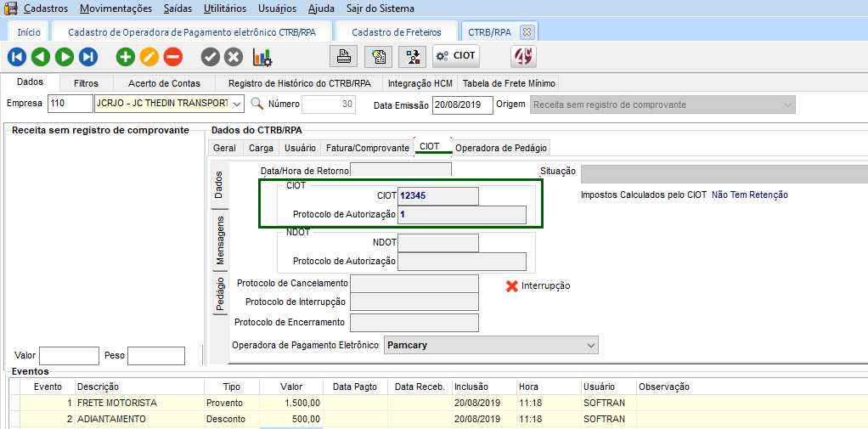
Task: Go to the first record
Action: [17, 57]
